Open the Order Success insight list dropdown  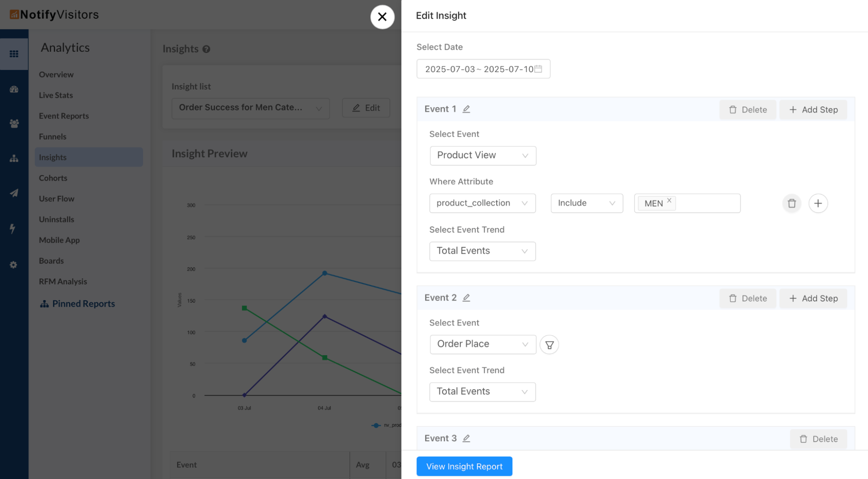pyautogui.click(x=251, y=108)
